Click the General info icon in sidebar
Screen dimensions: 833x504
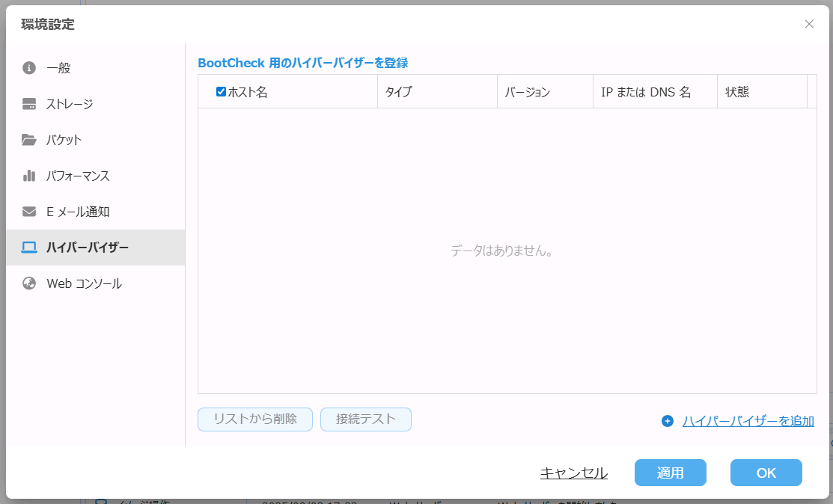pyautogui.click(x=29, y=68)
